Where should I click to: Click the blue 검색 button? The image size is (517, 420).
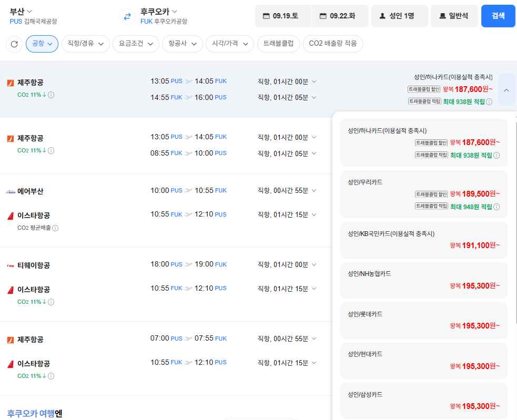point(498,16)
